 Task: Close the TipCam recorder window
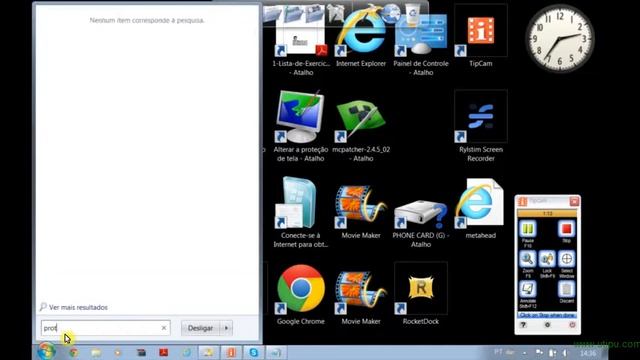pos(574,201)
